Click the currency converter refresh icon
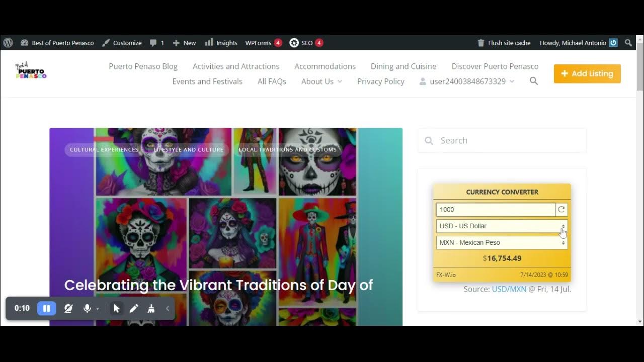This screenshot has height=362, width=644. (x=561, y=210)
